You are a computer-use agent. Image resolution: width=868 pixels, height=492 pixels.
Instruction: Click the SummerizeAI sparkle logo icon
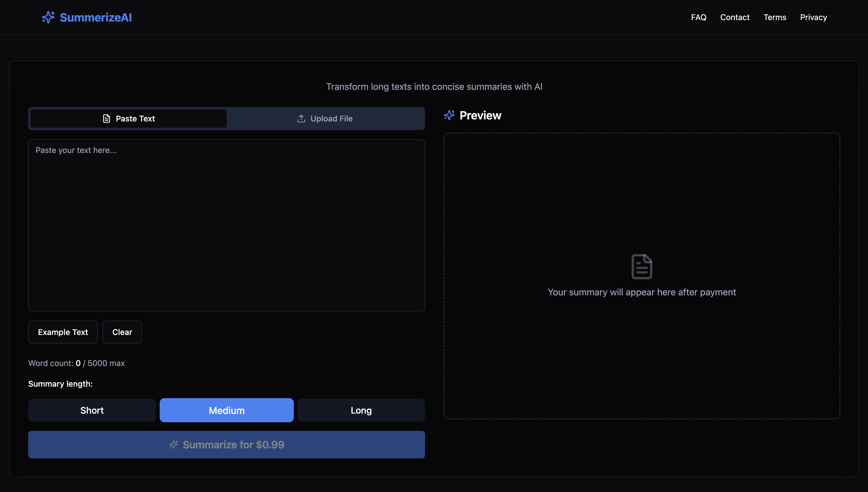coord(48,17)
